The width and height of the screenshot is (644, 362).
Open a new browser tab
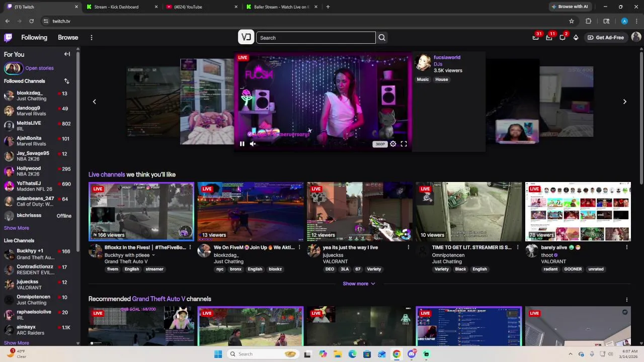[328, 7]
